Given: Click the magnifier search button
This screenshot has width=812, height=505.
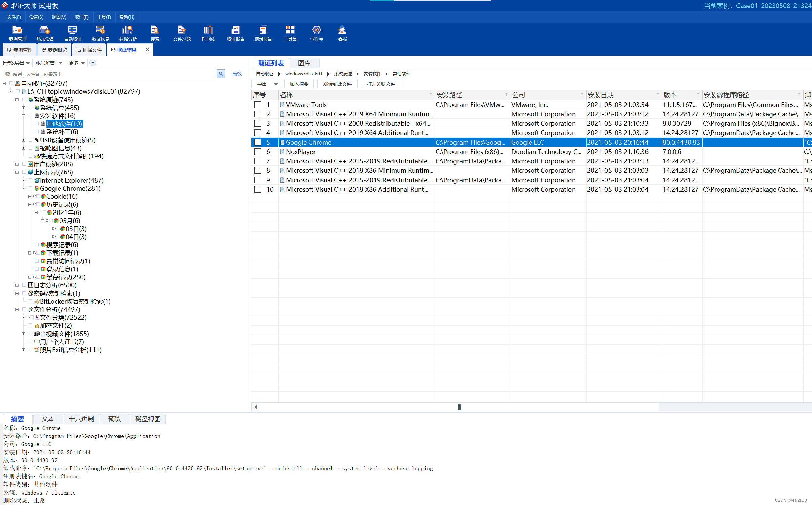Looking at the screenshot, I should (221, 74).
